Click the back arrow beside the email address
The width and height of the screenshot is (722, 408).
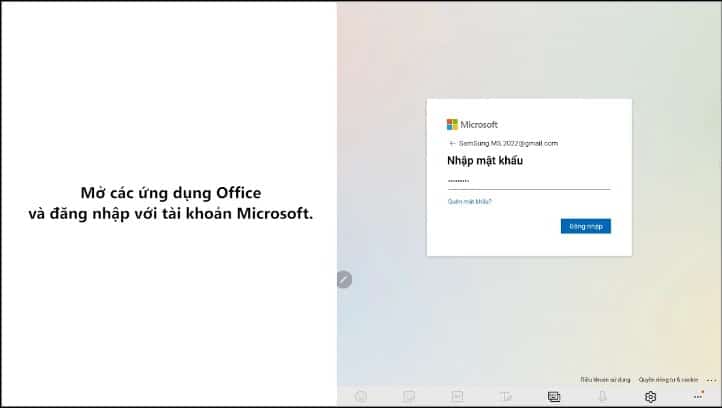pos(452,143)
